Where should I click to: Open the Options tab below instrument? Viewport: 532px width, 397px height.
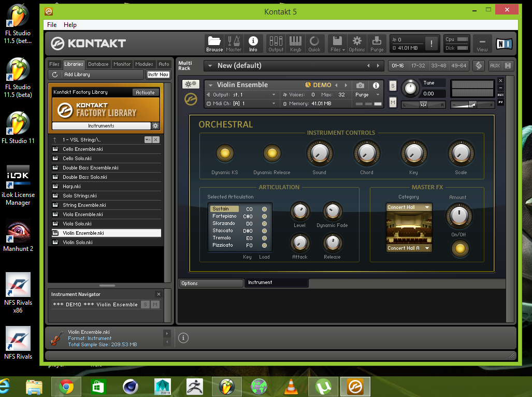point(211,283)
